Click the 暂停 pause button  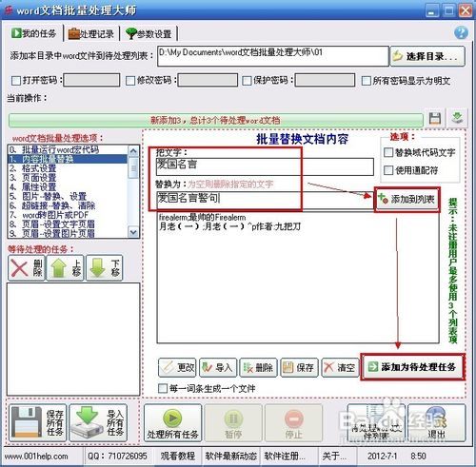pos(233,423)
